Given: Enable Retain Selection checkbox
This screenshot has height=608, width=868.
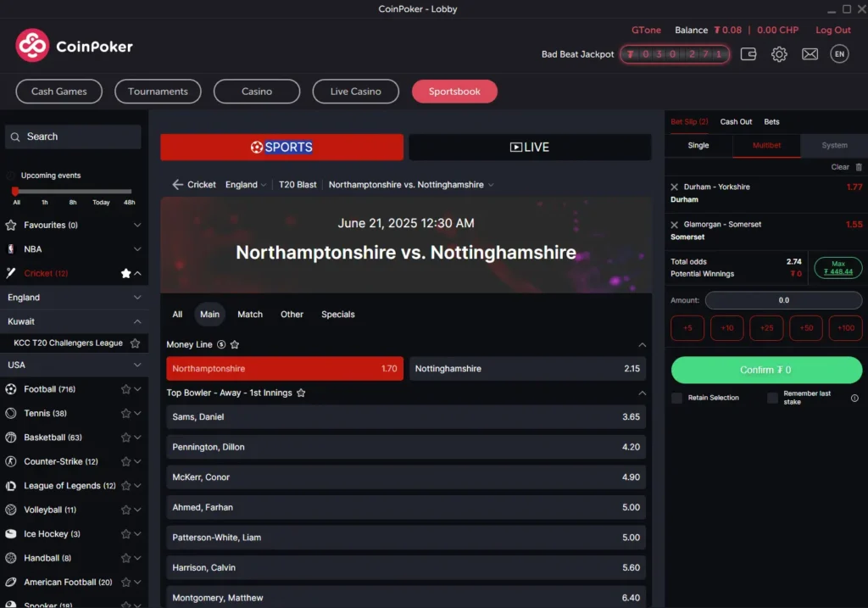Looking at the screenshot, I should pyautogui.click(x=676, y=398).
